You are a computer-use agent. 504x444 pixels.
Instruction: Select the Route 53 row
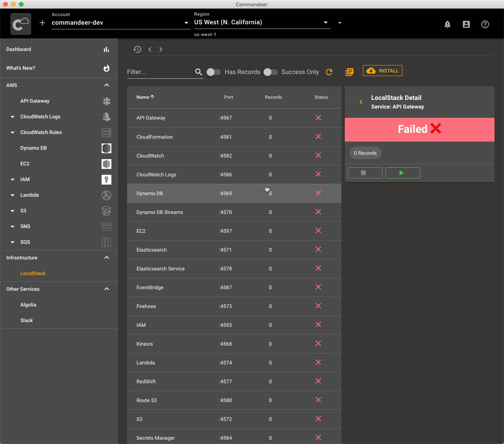(234, 401)
